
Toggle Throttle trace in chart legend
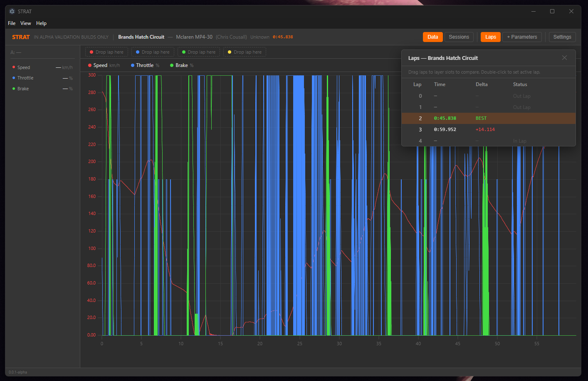(144, 65)
